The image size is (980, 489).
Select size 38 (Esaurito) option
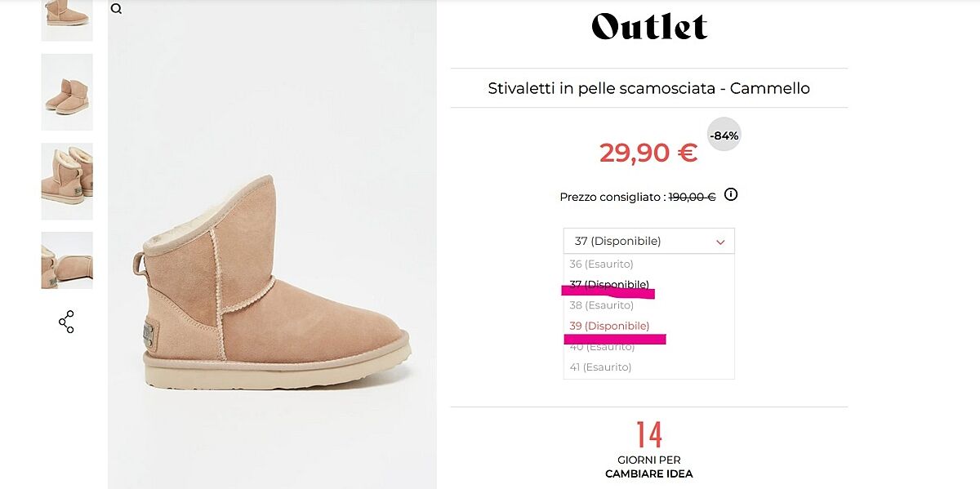pos(601,305)
